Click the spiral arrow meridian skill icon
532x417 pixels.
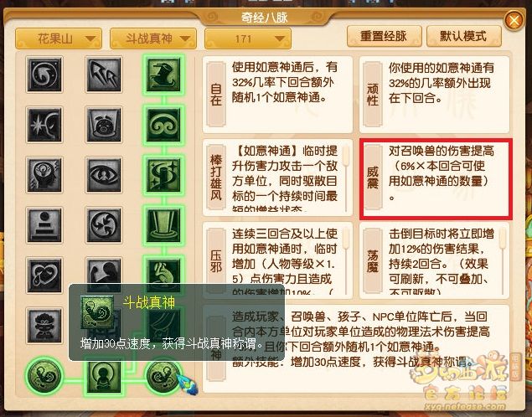[x=44, y=75]
